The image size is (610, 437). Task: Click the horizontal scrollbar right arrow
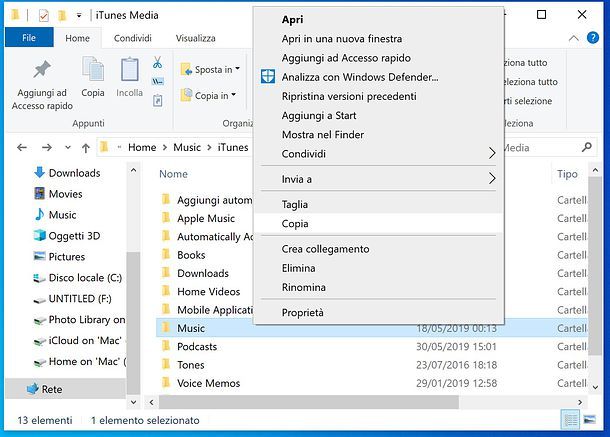pyautogui.click(x=580, y=402)
